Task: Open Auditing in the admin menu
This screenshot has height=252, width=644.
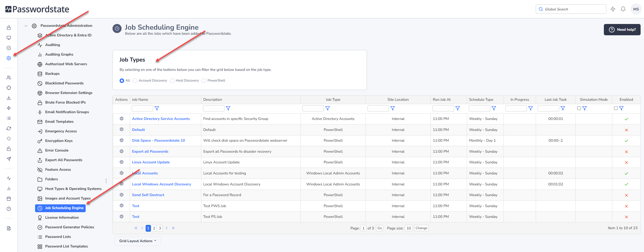Action: 53,45
